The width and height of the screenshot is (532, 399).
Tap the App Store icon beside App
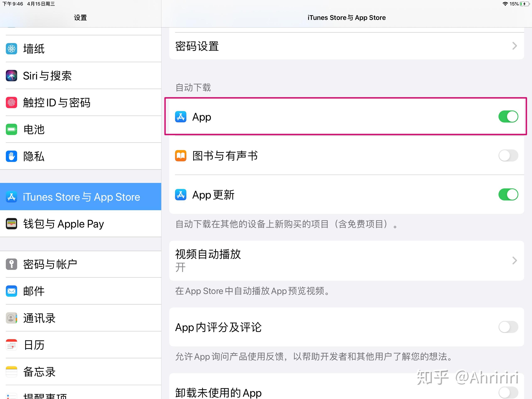tap(181, 117)
